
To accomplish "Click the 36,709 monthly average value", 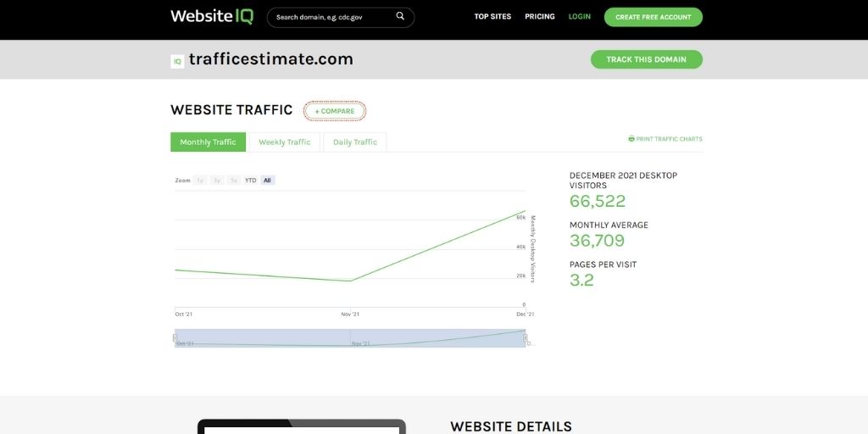I will (597, 240).
